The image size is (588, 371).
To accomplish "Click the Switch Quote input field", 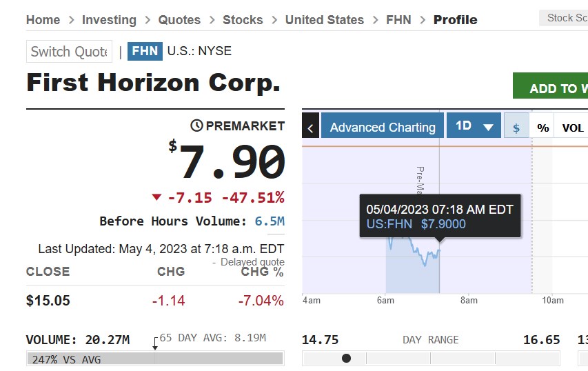I will tap(69, 52).
